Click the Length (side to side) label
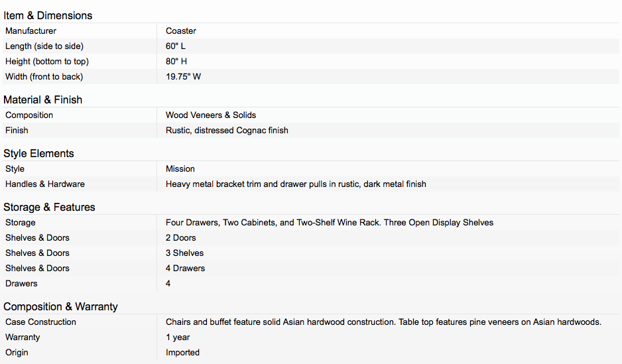622x364 pixels. (x=44, y=46)
